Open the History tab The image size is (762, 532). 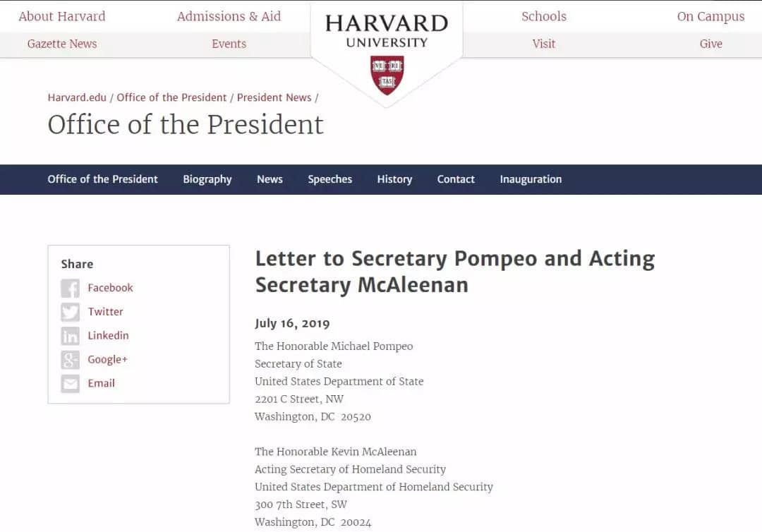(x=394, y=179)
